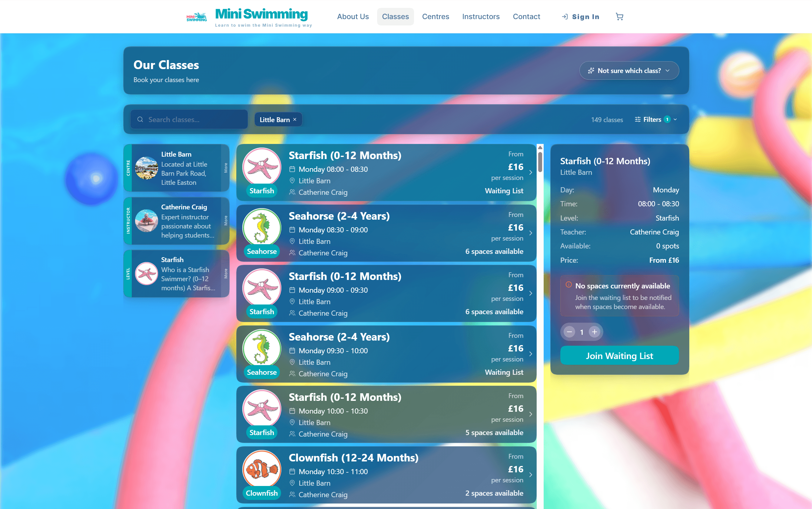Click instructor icon in Monday 09:00 class
812x509 pixels.
[x=292, y=313]
